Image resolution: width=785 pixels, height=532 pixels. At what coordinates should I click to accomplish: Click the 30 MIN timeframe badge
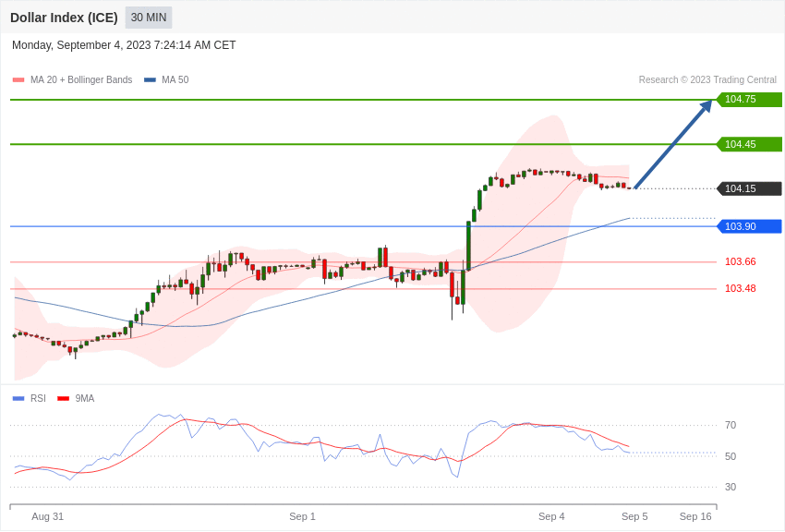149,18
